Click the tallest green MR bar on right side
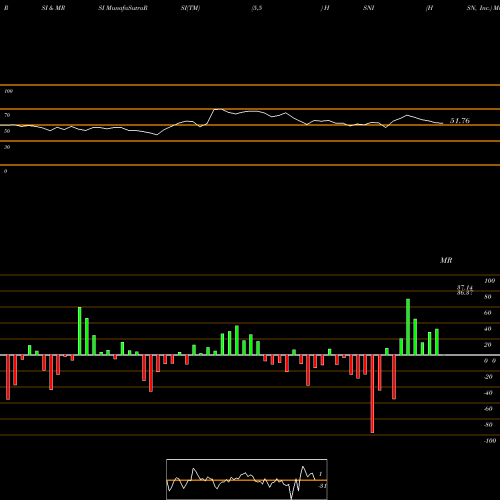Image resolution: width=500 pixels, height=500 pixels. 408,327
